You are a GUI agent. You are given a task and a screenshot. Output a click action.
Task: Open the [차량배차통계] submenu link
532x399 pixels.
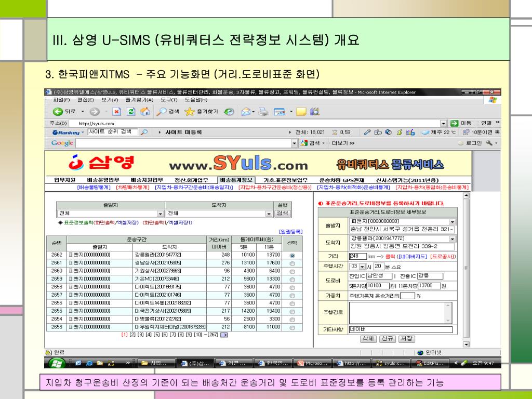click(132, 187)
